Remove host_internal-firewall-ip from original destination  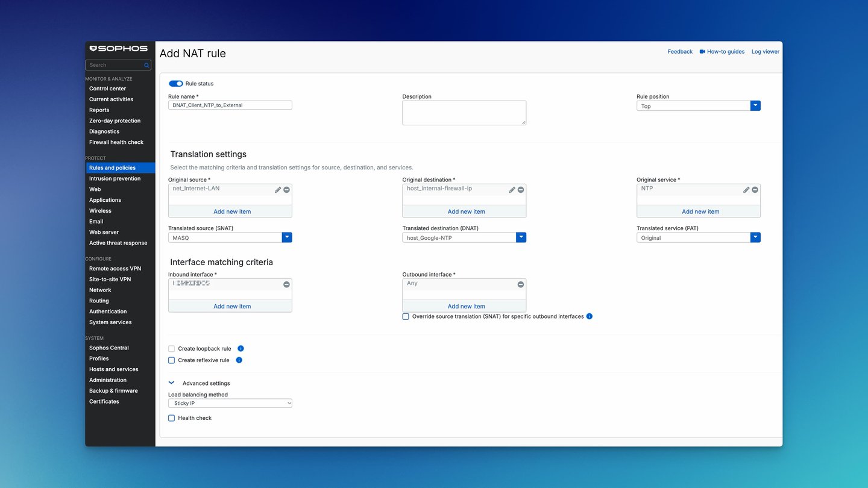coord(521,190)
